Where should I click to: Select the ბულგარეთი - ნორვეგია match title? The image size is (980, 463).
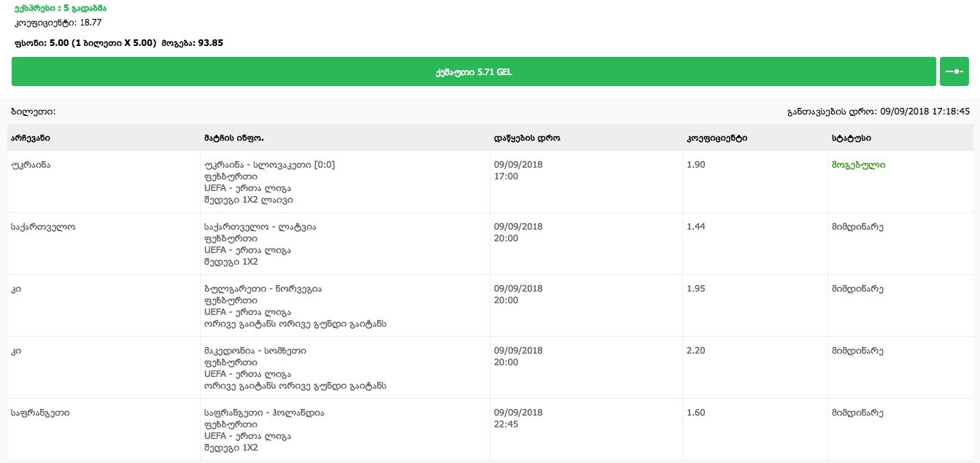[263, 289]
